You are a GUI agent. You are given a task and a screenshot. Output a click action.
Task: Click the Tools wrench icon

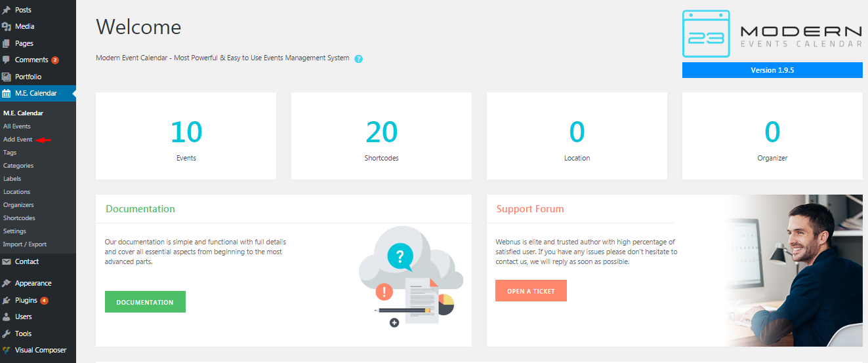click(7, 334)
